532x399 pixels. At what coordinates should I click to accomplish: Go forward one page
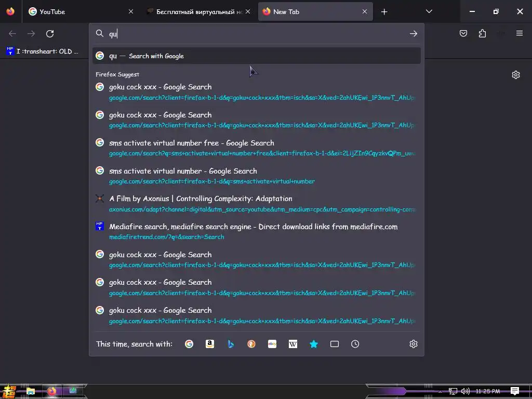[31, 34]
